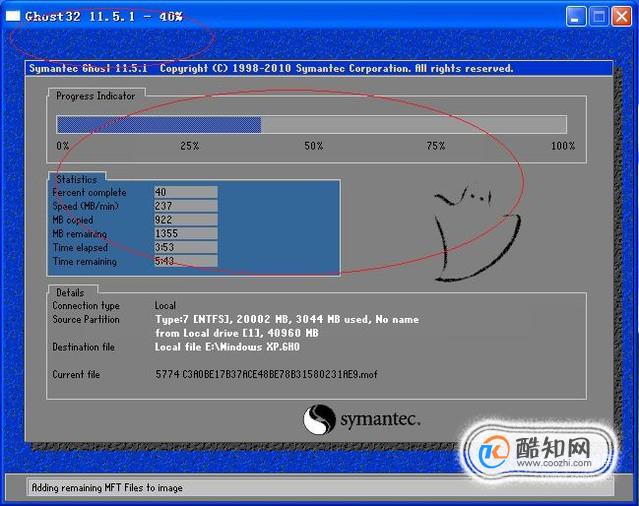This screenshot has width=639, height=506.
Task: Click the Time elapsed label
Action: coord(80,247)
